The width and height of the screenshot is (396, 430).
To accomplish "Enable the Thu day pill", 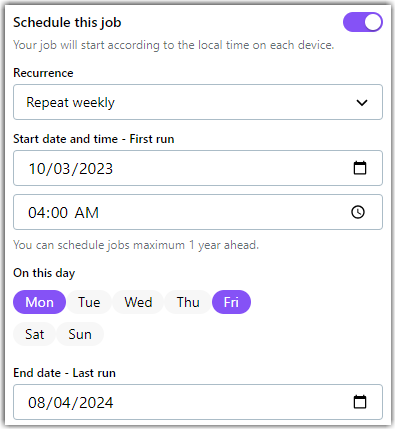I will 188,302.
